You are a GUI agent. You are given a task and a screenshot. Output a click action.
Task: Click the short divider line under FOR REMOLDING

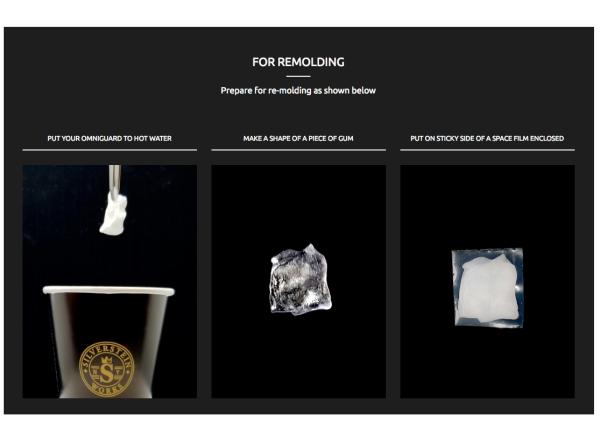tap(298, 77)
